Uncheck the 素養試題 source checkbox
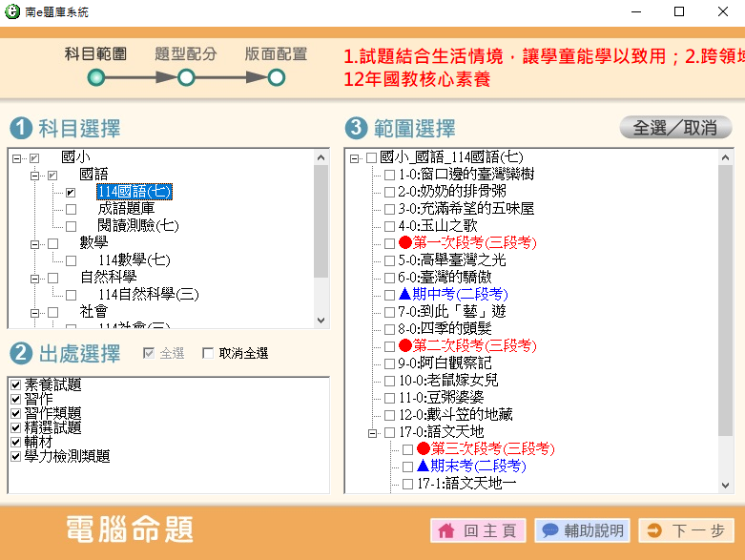745x560 pixels. [x=14, y=384]
